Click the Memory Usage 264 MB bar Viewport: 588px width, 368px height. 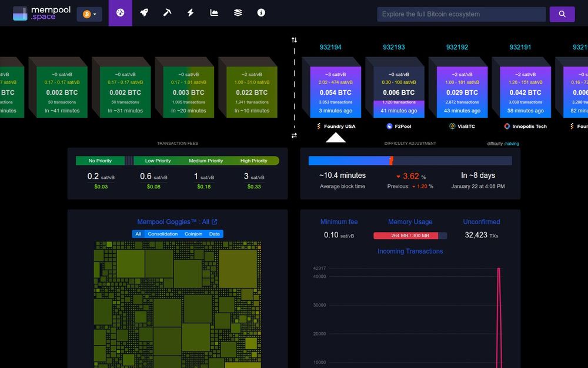tap(410, 236)
